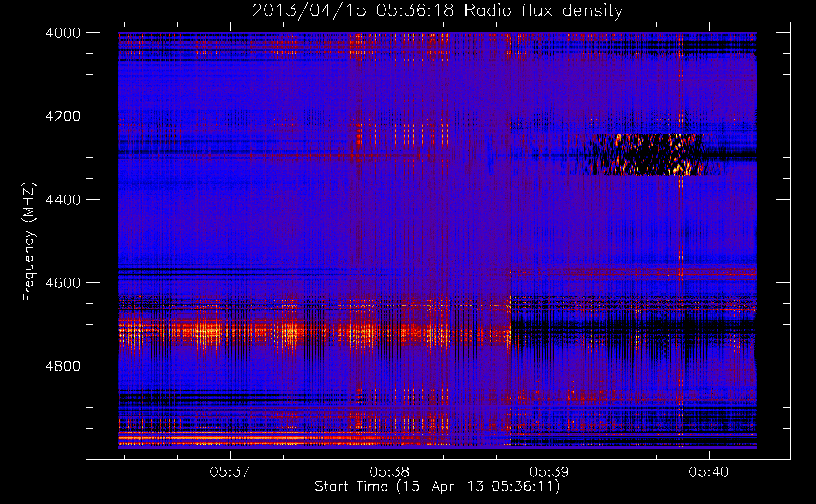Click the plot title '2013/04/15 05:36:18 Radio flux density'

click(437, 10)
